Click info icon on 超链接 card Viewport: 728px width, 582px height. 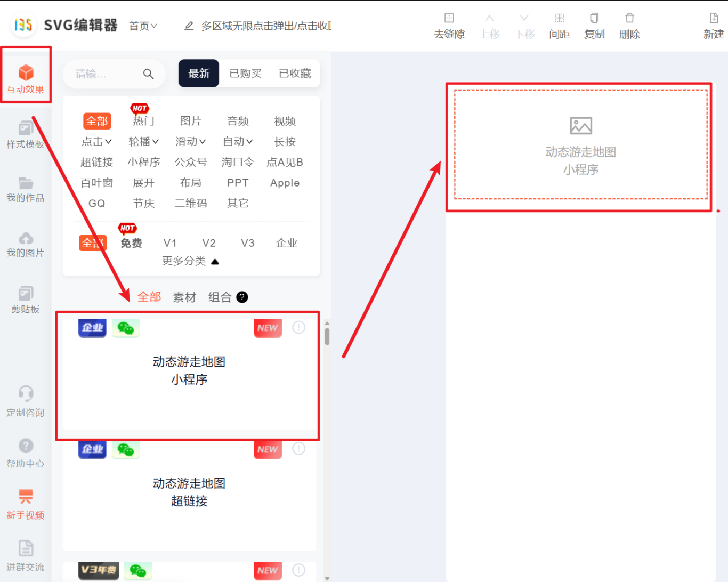point(299,449)
